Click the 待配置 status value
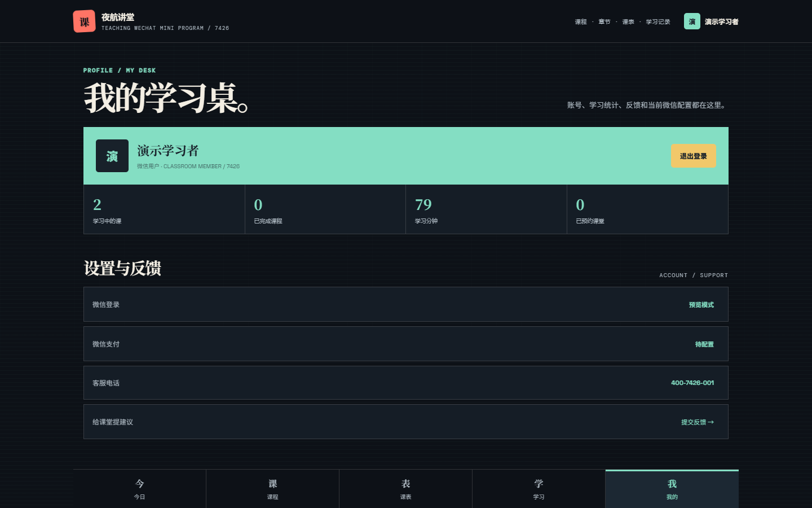The width and height of the screenshot is (812, 508). 704,344
